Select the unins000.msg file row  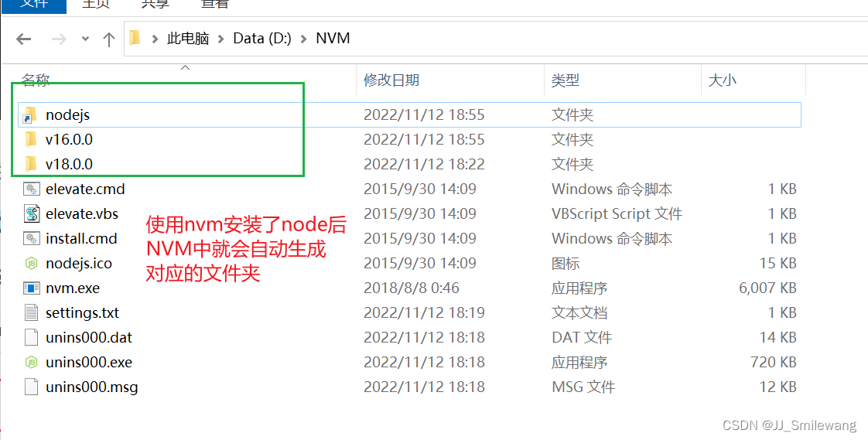(x=411, y=387)
